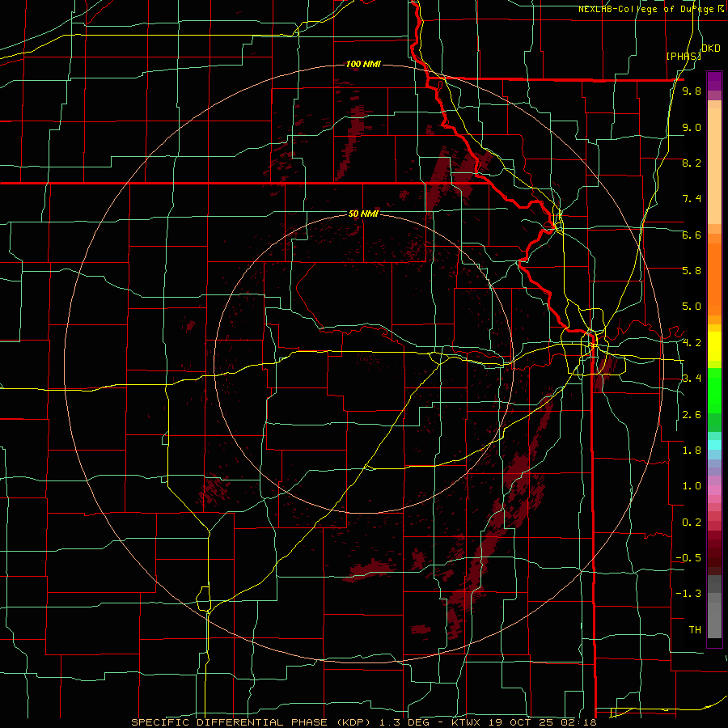Click the cyan segment of the color bar

tap(714, 444)
